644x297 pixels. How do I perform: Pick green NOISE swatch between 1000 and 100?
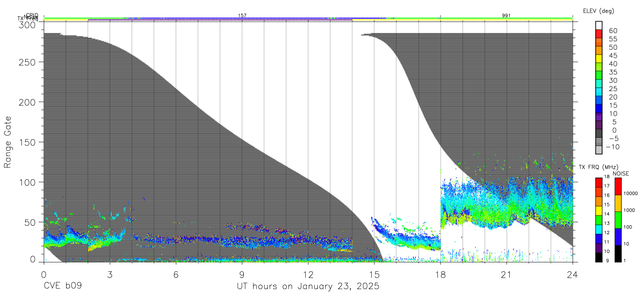tap(618, 220)
